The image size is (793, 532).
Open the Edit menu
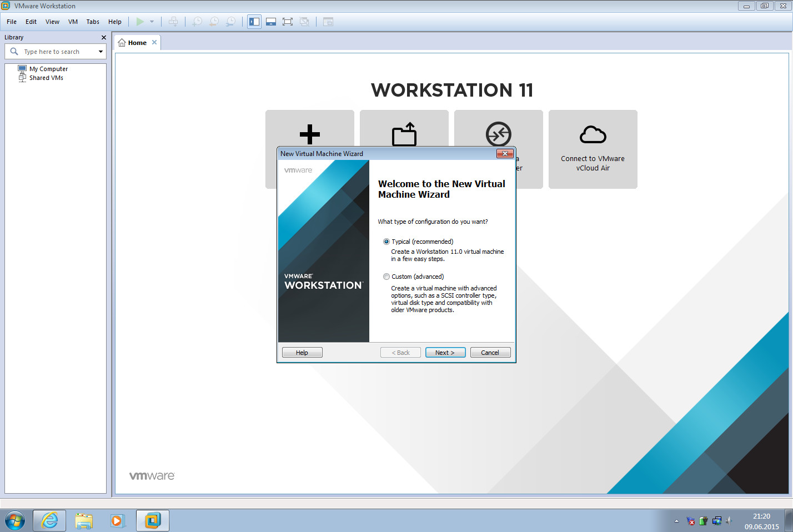[31, 22]
